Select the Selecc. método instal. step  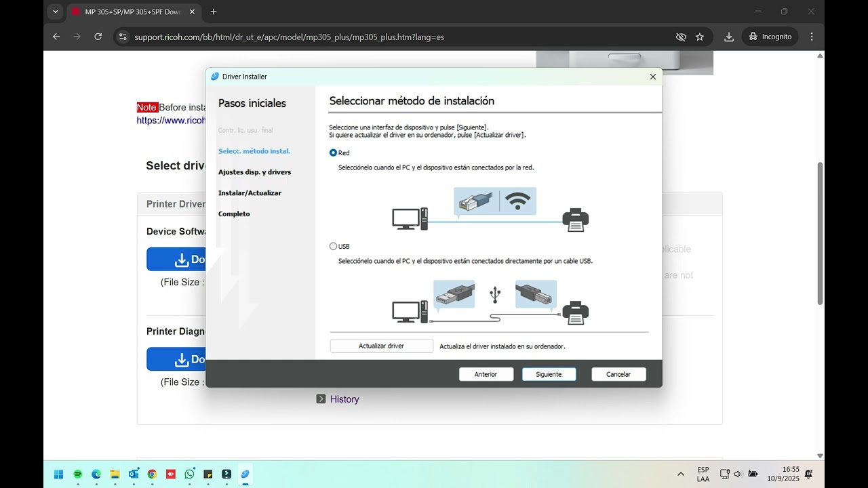coord(254,151)
